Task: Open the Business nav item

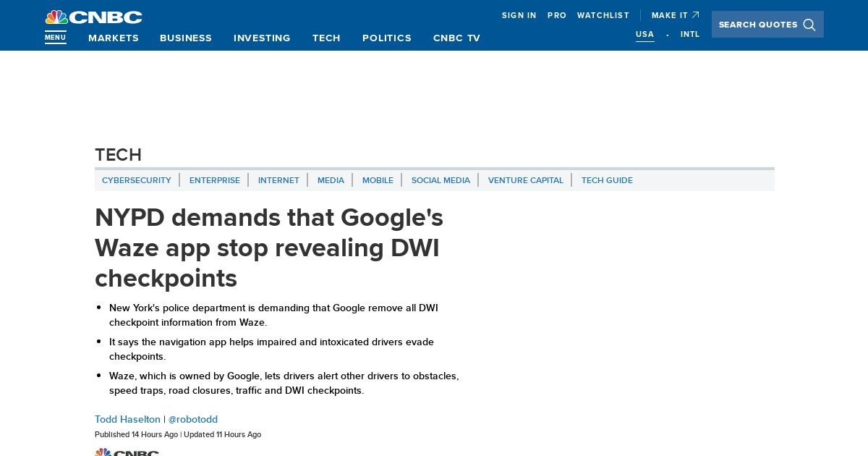Action: coord(186,38)
